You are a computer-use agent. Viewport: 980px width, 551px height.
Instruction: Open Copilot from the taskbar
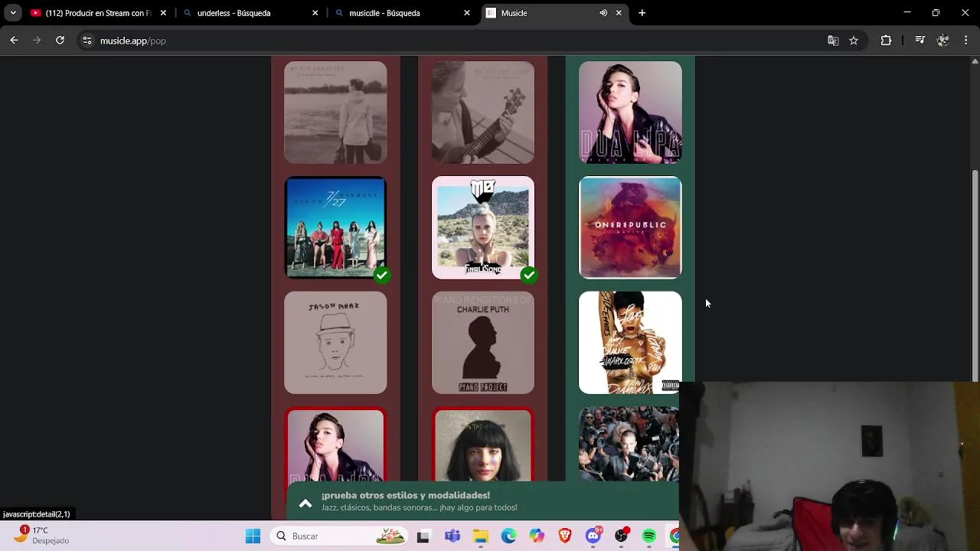(x=537, y=536)
